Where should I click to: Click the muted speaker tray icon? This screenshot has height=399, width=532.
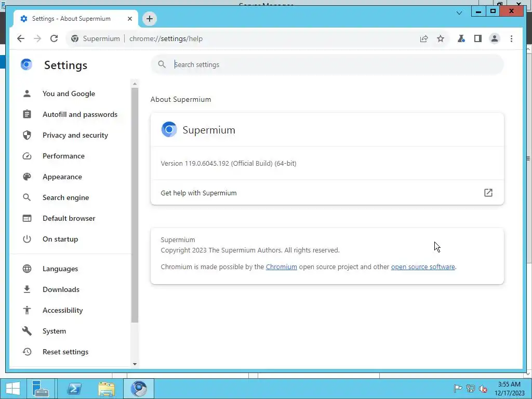[483, 389]
